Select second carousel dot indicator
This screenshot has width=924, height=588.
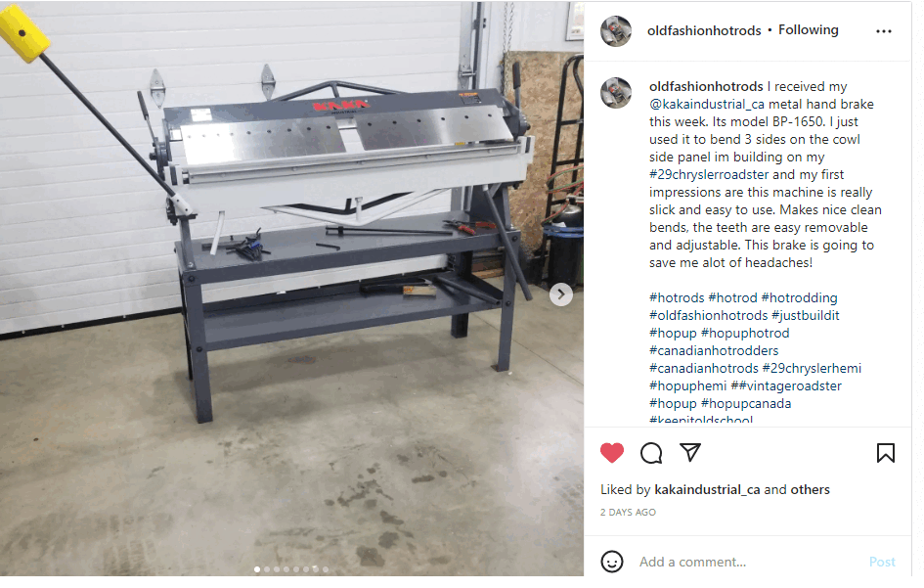(x=267, y=569)
